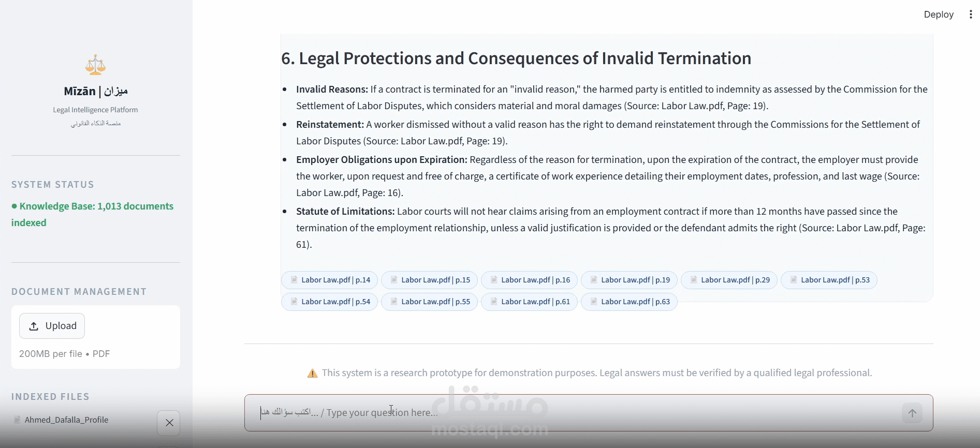Open the Labor Law.pdf p.61 source chip

coord(529,302)
